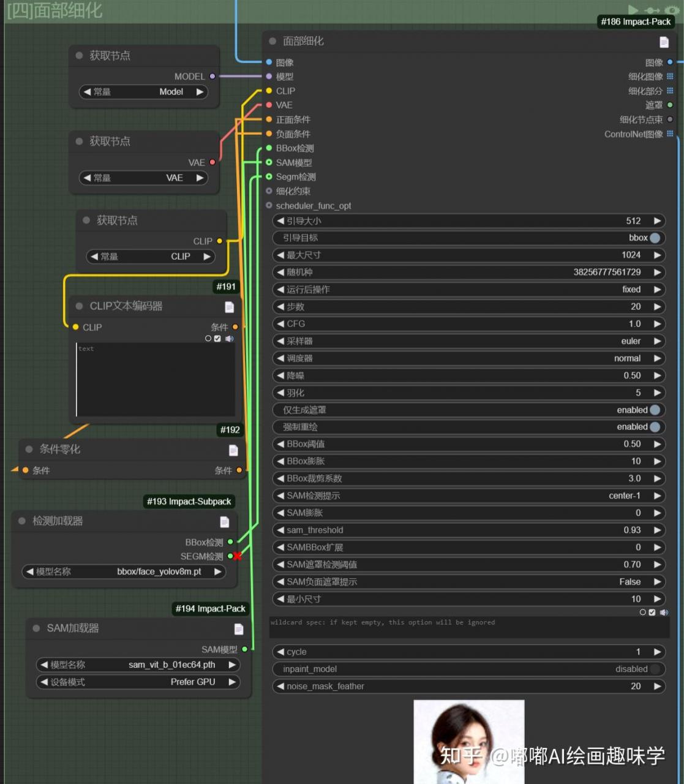This screenshot has width=684, height=784.
Task: Open the note icon on 检测加载器 node
Action: tap(225, 521)
